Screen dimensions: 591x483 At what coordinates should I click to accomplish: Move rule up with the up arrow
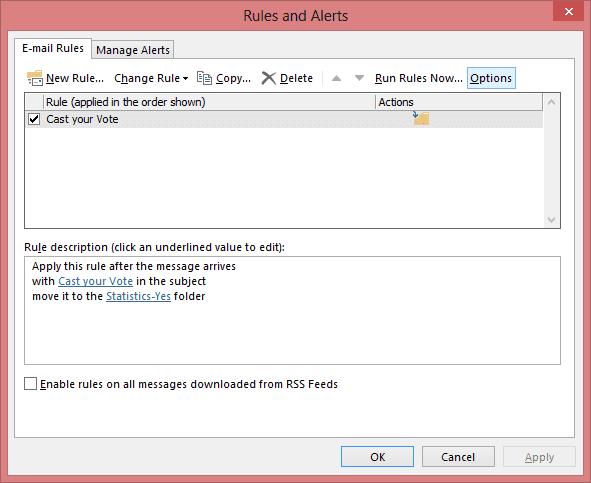(336, 78)
